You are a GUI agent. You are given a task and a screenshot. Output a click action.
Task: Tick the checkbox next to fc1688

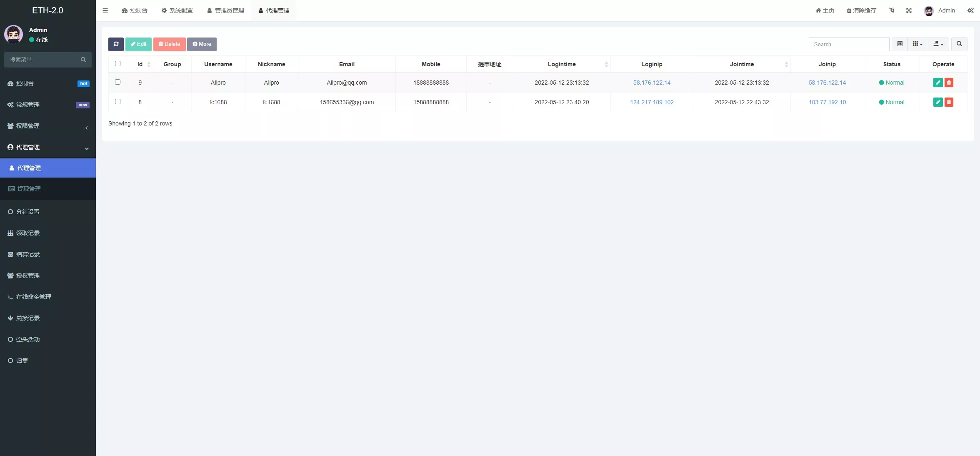pos(118,101)
